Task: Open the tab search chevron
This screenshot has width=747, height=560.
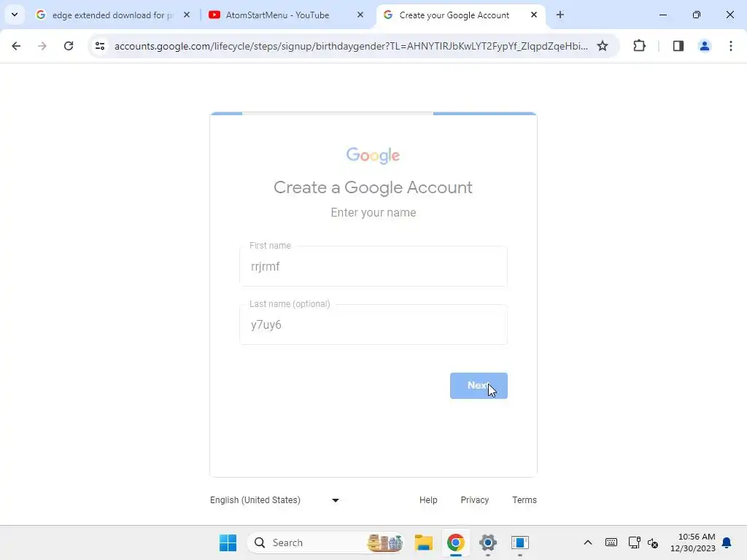Action: 15,15
